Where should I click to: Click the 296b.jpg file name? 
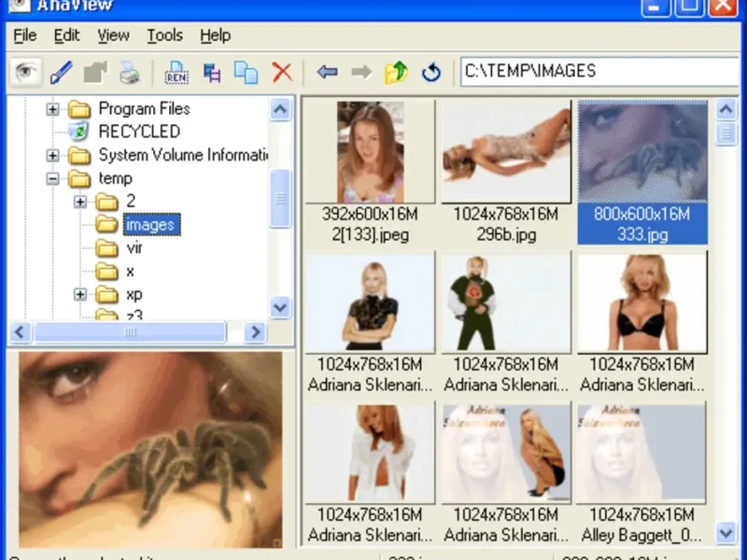506,235
